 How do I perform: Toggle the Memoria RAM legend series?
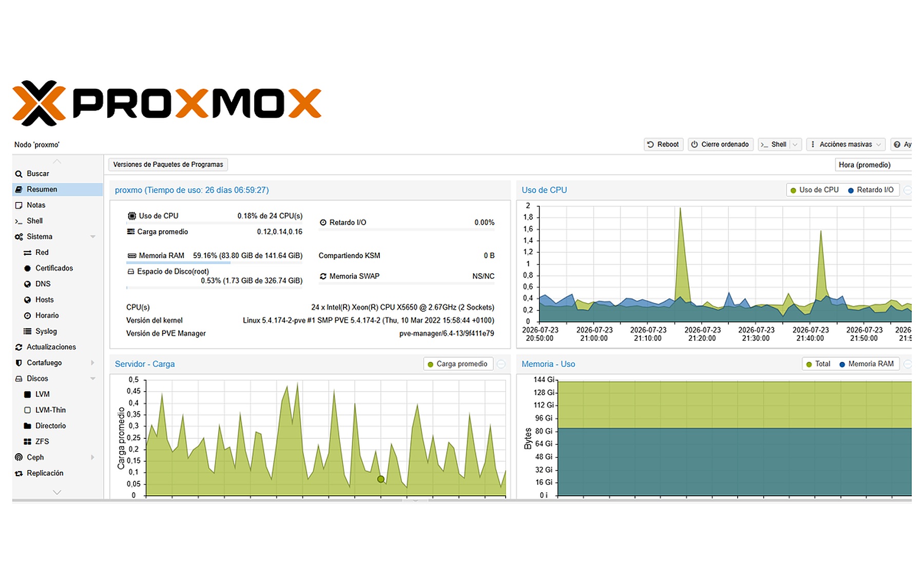coord(867,364)
